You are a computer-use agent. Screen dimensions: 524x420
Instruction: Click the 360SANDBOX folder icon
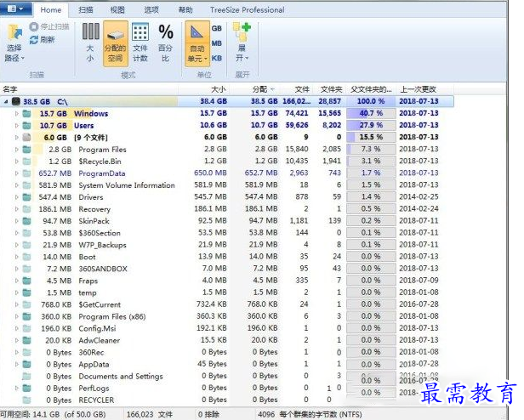point(26,269)
